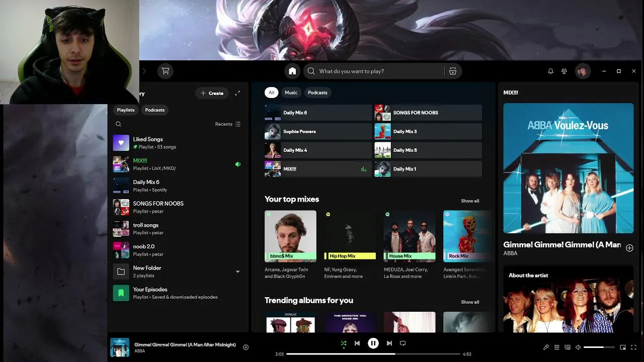Open the Hip Hop Mix card
The width and height of the screenshot is (644, 362).
coord(350,245)
